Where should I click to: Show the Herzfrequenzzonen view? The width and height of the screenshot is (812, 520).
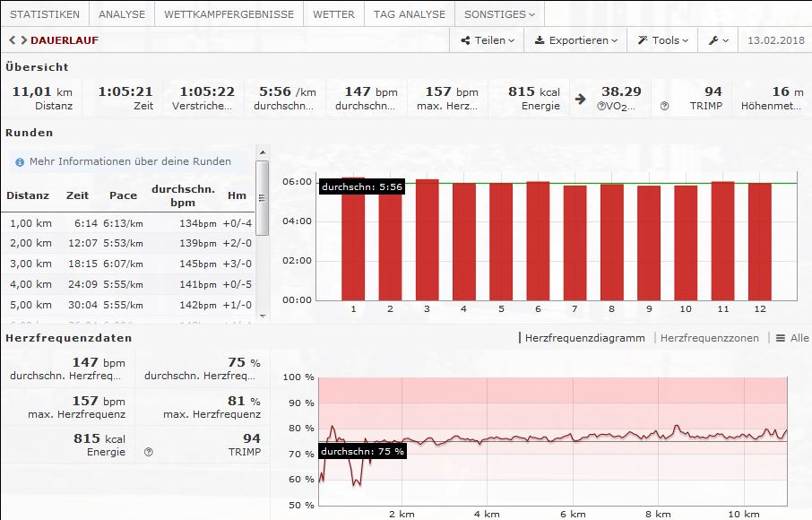709,338
